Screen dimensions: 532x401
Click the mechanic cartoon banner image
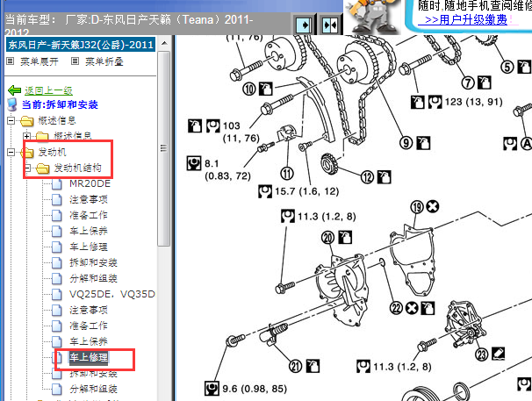coord(372,17)
